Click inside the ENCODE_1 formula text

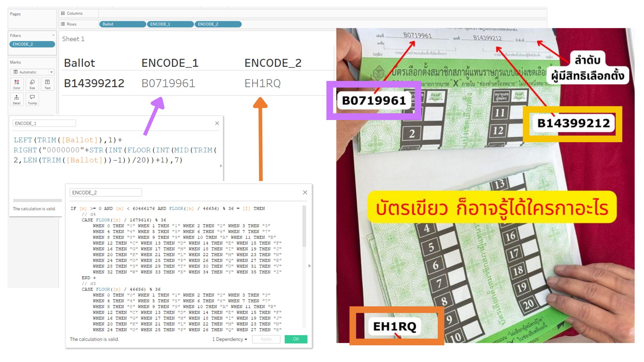pyautogui.click(x=115, y=150)
